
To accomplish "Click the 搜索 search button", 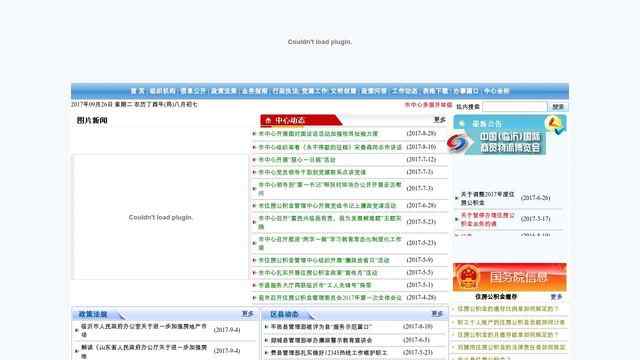I will [x=558, y=107].
